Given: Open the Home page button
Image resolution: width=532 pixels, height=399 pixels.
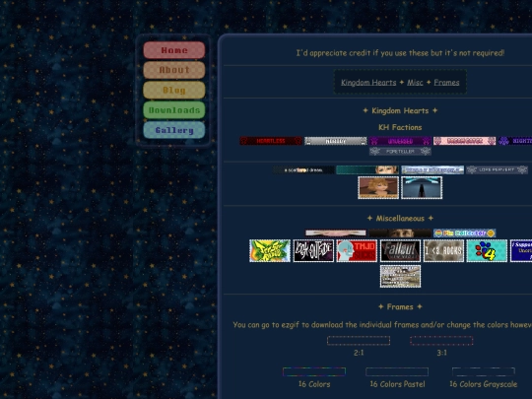Looking at the screenshot, I should click(x=174, y=50).
